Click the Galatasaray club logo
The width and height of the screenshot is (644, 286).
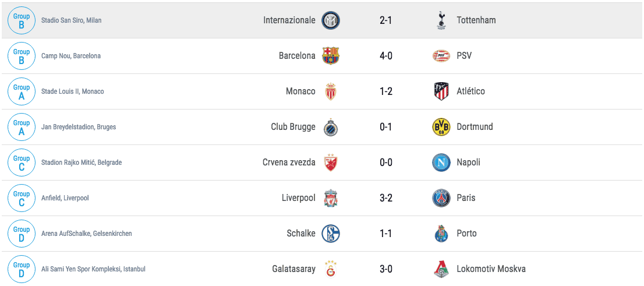coord(331,269)
